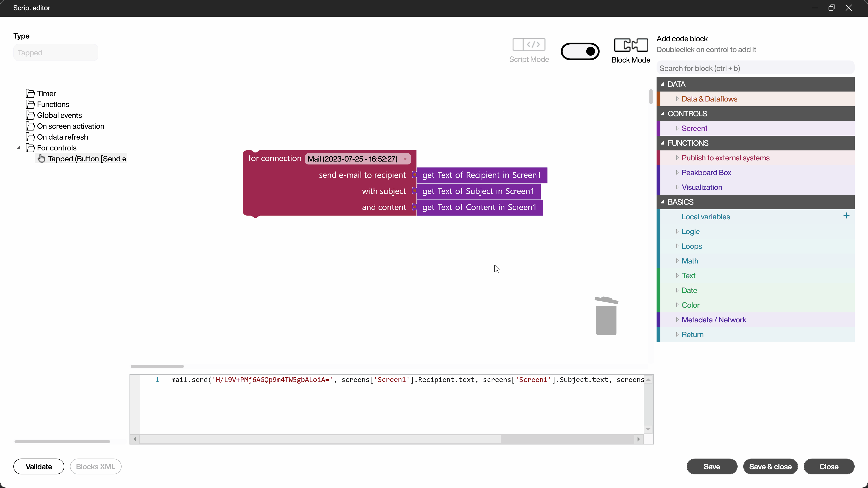Click the On data refresh folder icon
The image size is (868, 488).
tap(30, 137)
